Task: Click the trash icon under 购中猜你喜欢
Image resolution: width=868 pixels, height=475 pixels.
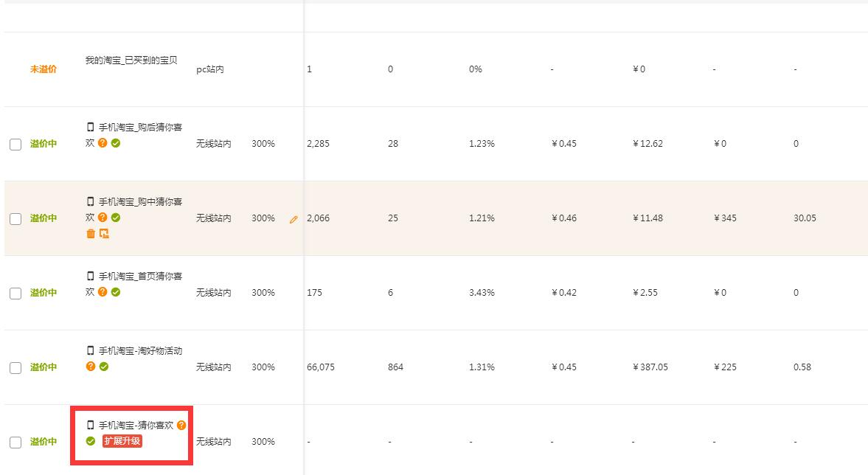Action: [x=91, y=234]
